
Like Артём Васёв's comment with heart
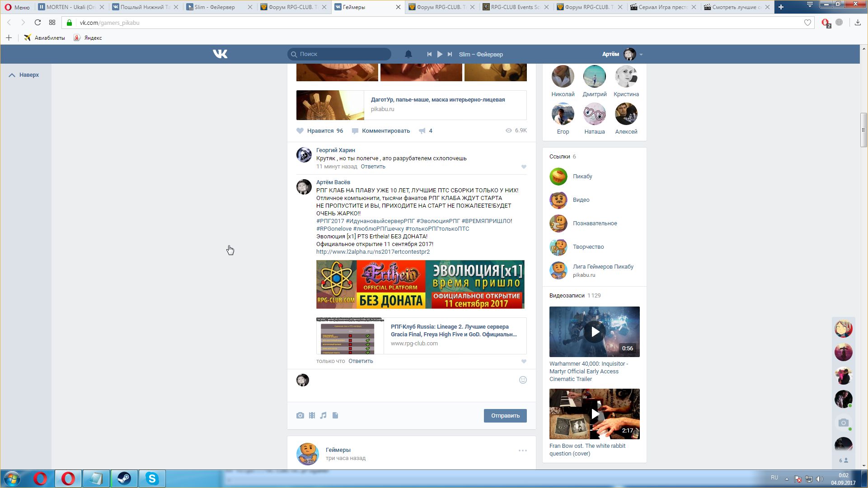click(524, 362)
